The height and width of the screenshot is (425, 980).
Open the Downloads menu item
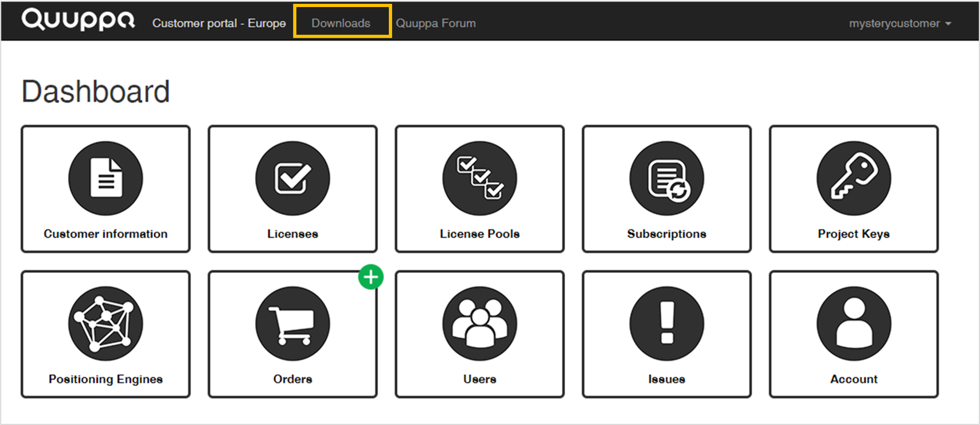[x=341, y=23]
